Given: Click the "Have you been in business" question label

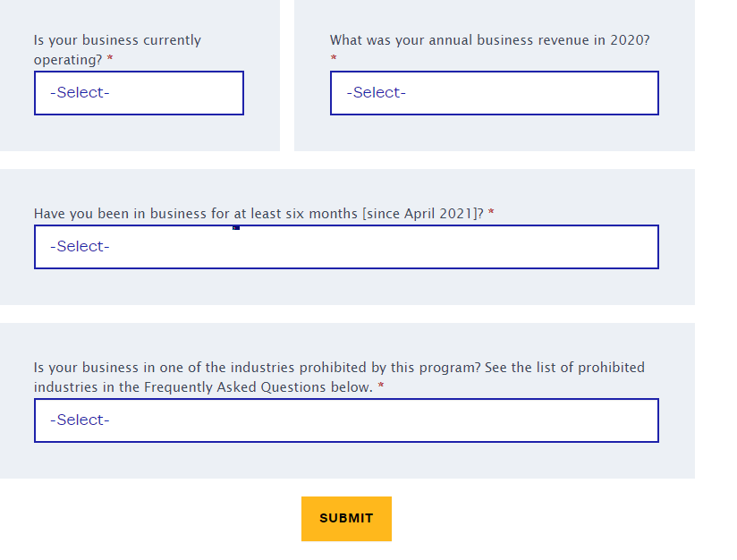Looking at the screenshot, I should point(258,214).
